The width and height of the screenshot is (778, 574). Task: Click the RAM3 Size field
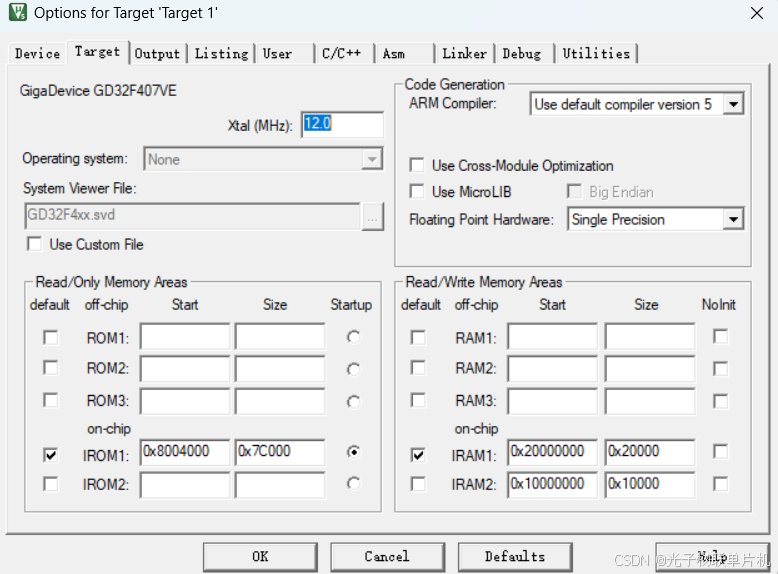click(x=649, y=401)
